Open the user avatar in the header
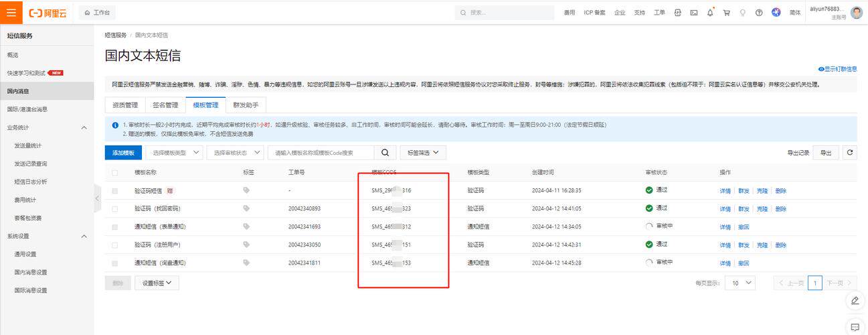The image size is (868, 335). pyautogui.click(x=857, y=13)
